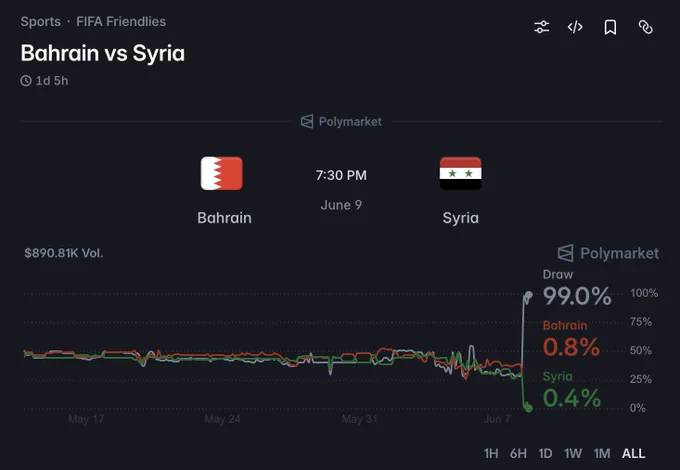The height and width of the screenshot is (470, 680).
Task: Click the 1d 5h countdown text
Action: (x=52, y=81)
